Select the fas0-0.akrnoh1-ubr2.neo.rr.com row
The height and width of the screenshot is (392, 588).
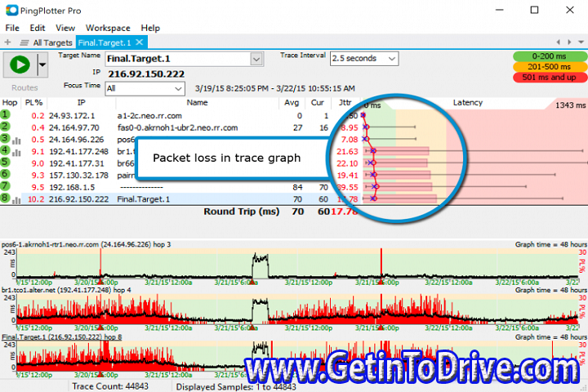click(180, 128)
